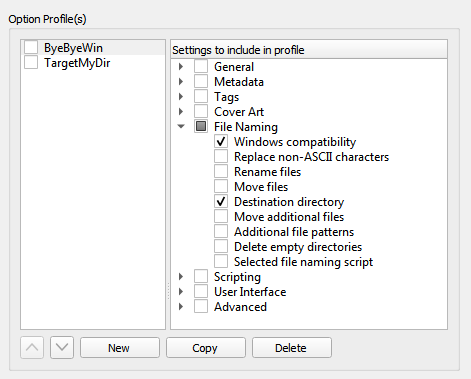
Task: Tick the TargetMyDir profile checkbox
Action: click(x=31, y=63)
